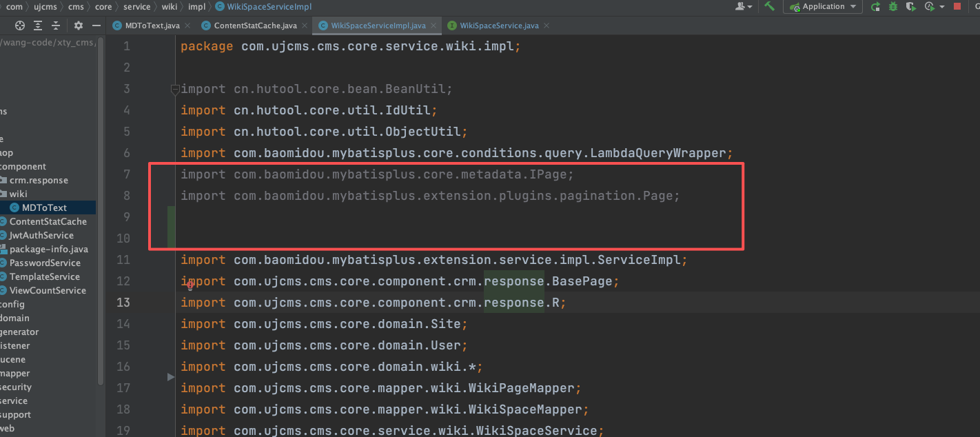Collapse the import block fold marker on line 3
980x437 pixels.
(175, 89)
